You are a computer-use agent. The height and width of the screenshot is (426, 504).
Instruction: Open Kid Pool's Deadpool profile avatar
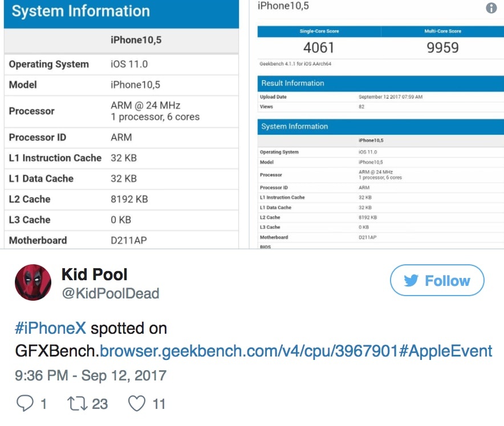pos(32,281)
